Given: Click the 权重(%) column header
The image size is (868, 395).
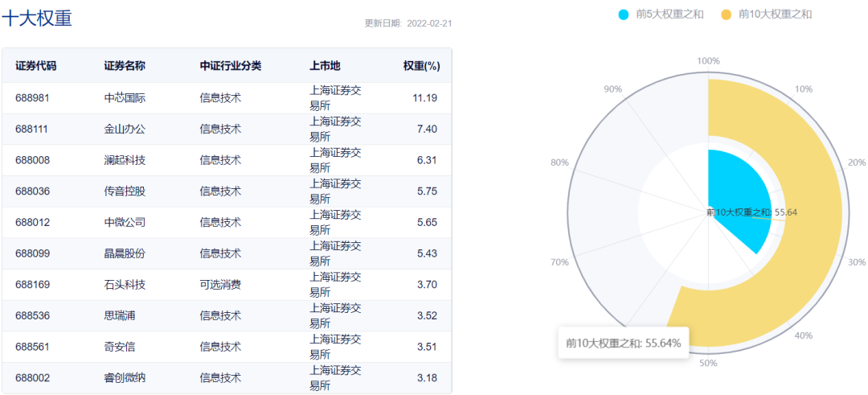Looking at the screenshot, I should click(x=422, y=66).
